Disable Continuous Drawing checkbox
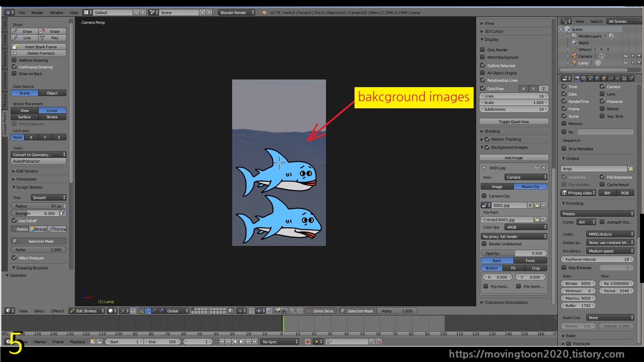The height and width of the screenshot is (362, 644). [14, 67]
